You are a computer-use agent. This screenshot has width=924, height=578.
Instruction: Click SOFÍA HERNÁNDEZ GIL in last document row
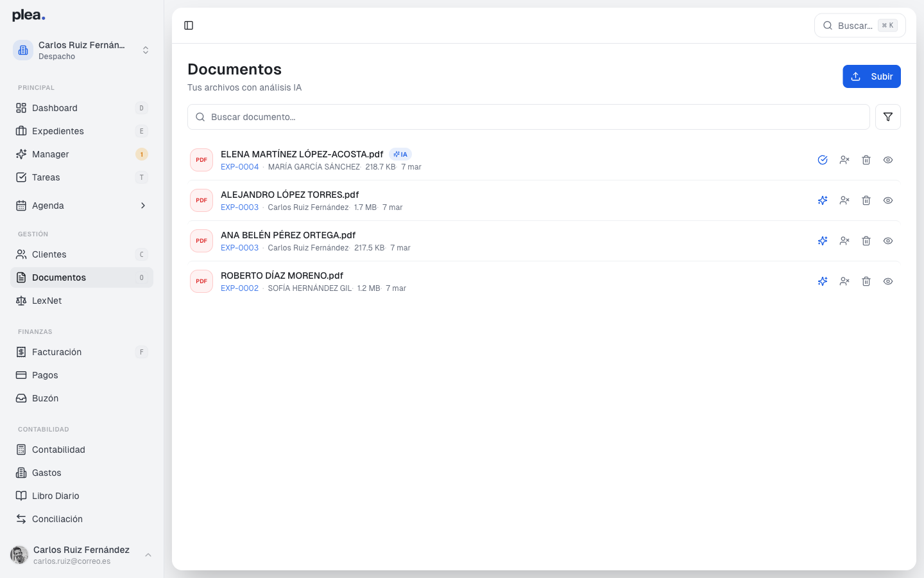[310, 288]
